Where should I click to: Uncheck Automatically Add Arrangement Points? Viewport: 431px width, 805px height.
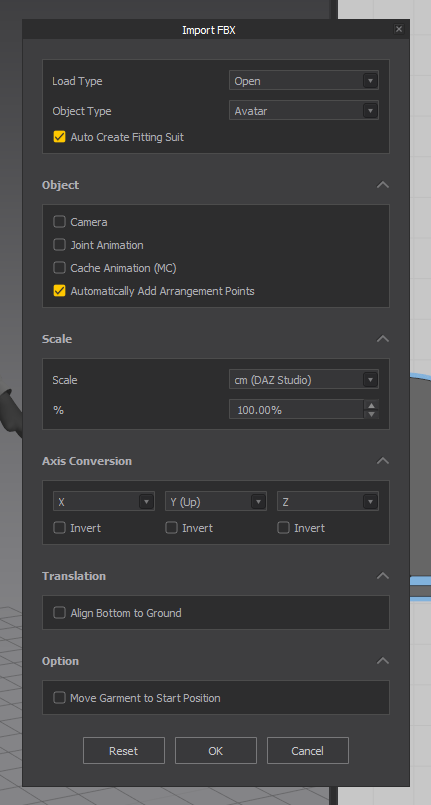tap(60, 291)
